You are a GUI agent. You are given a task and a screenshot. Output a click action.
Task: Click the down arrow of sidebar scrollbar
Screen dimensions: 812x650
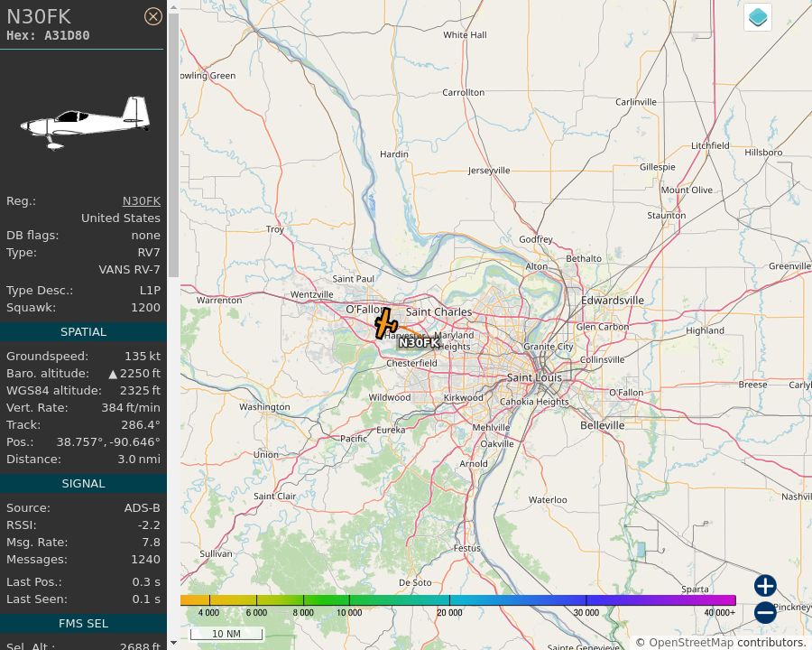(x=173, y=643)
